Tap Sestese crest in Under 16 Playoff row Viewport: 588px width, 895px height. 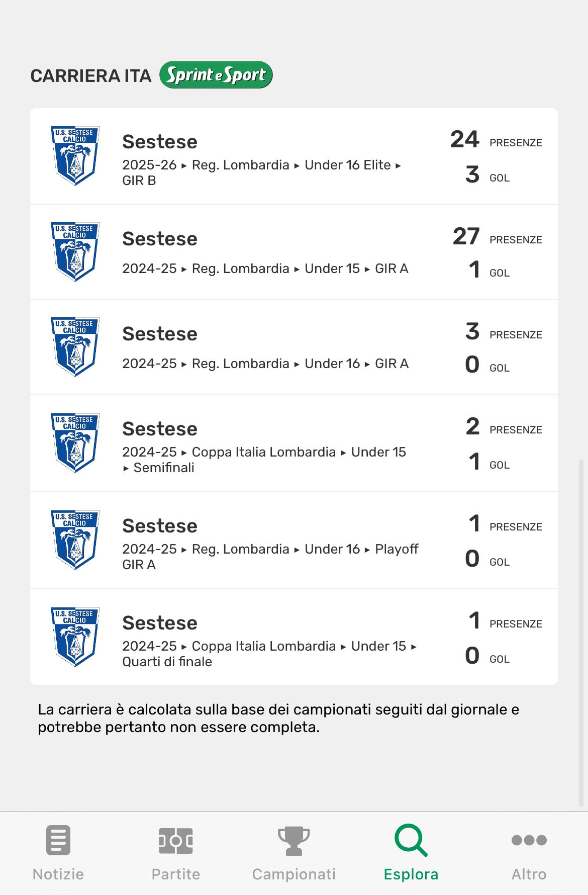tap(75, 540)
